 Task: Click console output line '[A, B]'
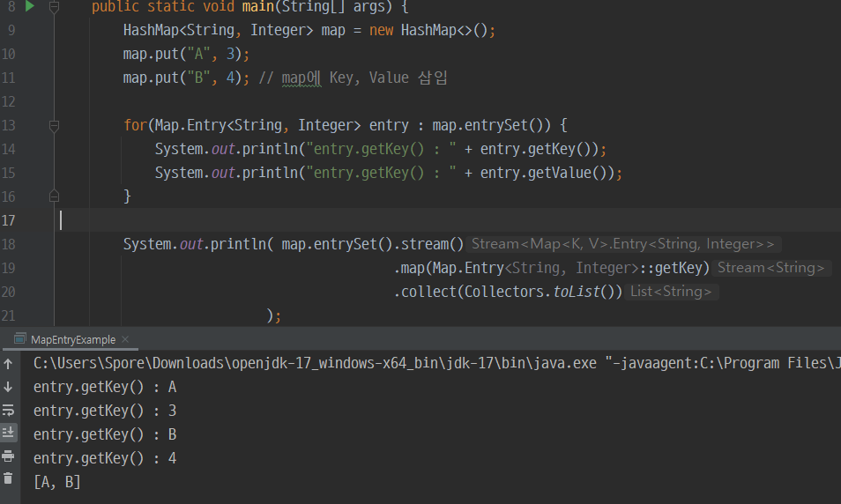click(x=56, y=482)
